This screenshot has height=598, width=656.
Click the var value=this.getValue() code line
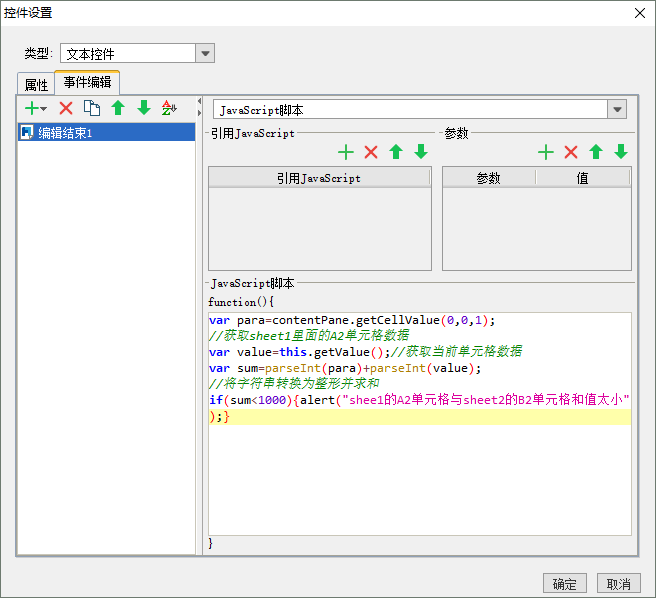pos(365,352)
